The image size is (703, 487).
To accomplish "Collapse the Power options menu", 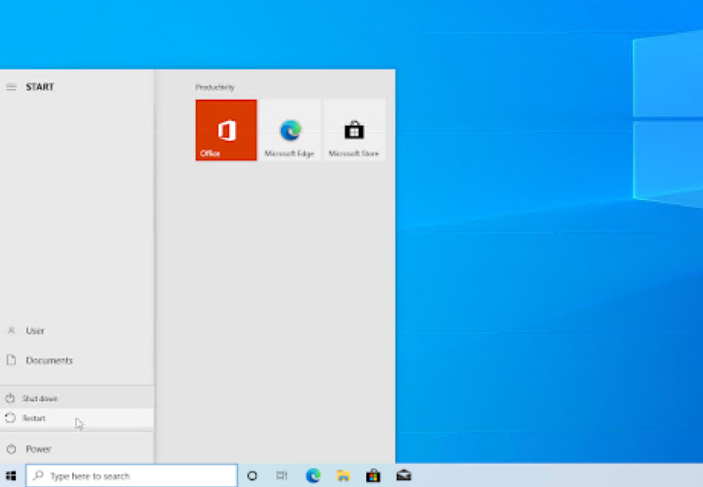I will [30, 449].
